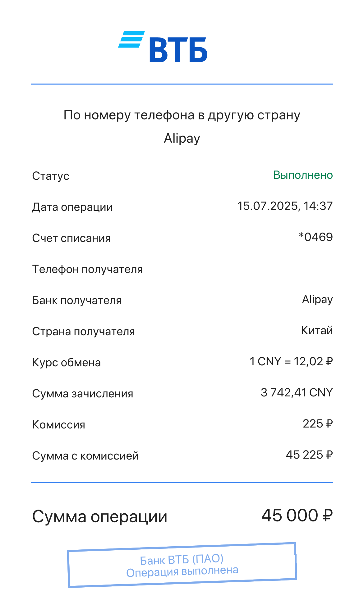
Task: Click the operation date 15.07.2025, 14:37
Action: point(285,206)
